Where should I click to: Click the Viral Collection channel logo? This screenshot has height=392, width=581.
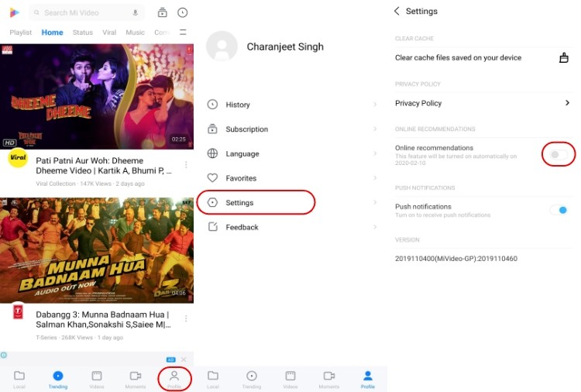pyautogui.click(x=18, y=159)
